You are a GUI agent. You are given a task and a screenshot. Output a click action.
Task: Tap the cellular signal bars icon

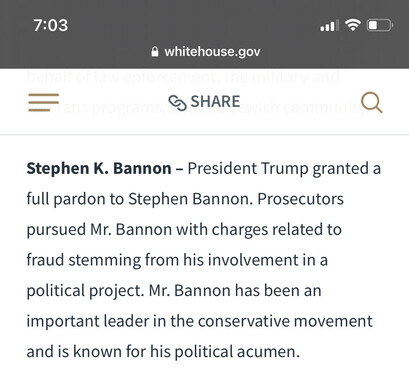[x=329, y=25]
